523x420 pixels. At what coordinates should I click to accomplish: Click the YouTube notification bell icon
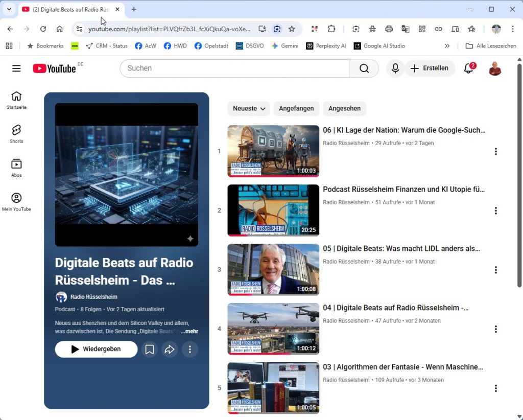[x=468, y=68]
